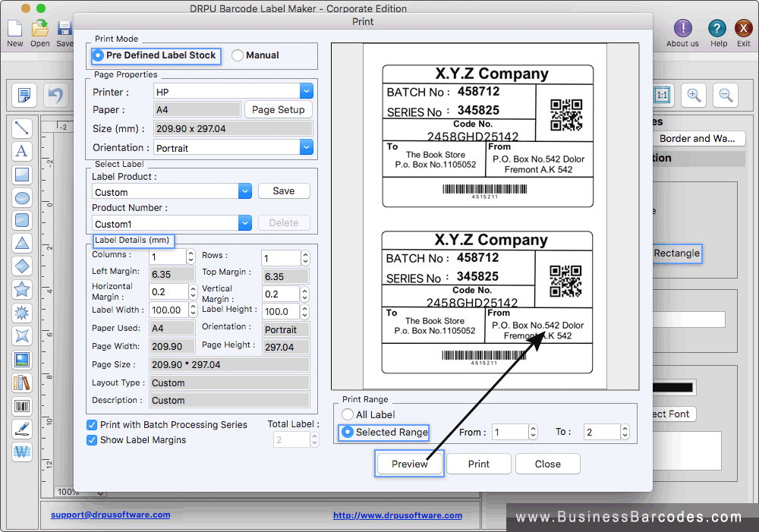Click the Save label product button

pyautogui.click(x=284, y=190)
